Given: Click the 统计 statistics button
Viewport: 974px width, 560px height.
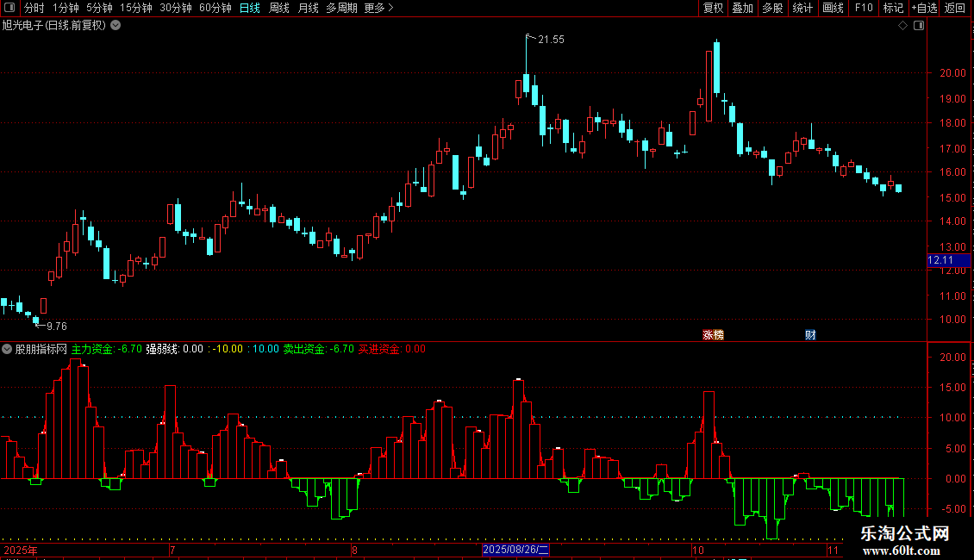Looking at the screenshot, I should tap(802, 8).
